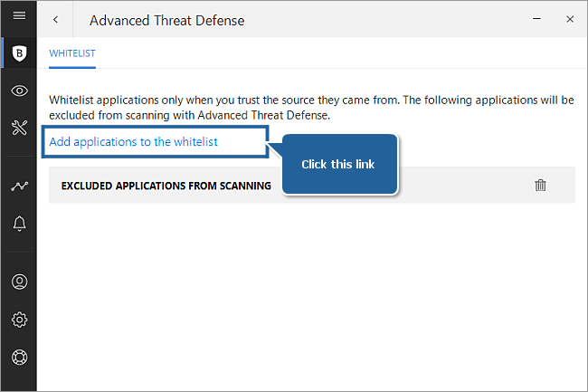
Task: Click the Advanced Threat Defense title
Action: pos(166,21)
